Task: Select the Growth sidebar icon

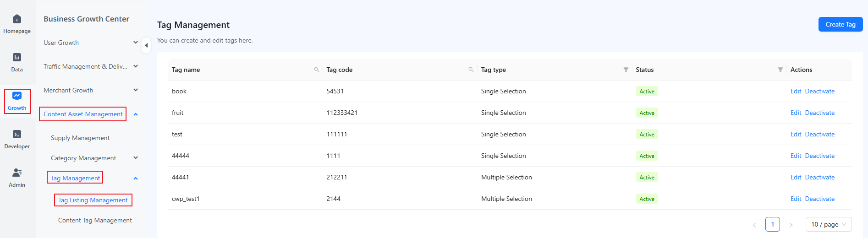Action: [x=17, y=96]
